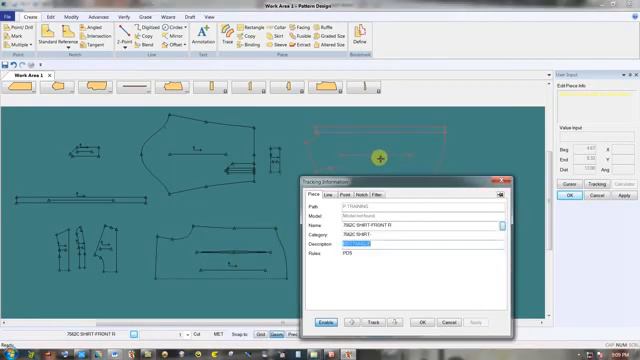This screenshot has width=640, height=360.
Task: Add an Annotation text
Action: pyautogui.click(x=203, y=35)
